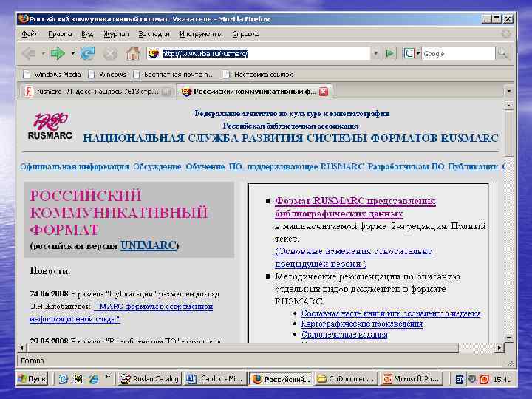Open the Справка menu
The height and width of the screenshot is (399, 532).
point(245,34)
